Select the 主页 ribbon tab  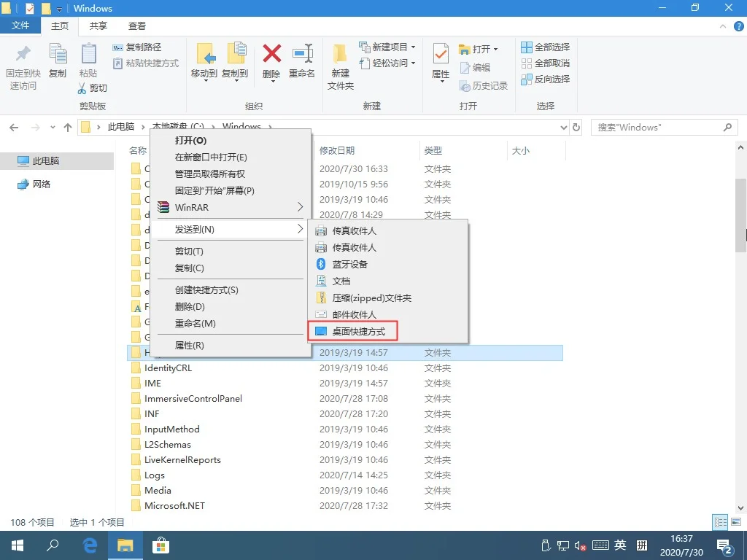tap(60, 26)
